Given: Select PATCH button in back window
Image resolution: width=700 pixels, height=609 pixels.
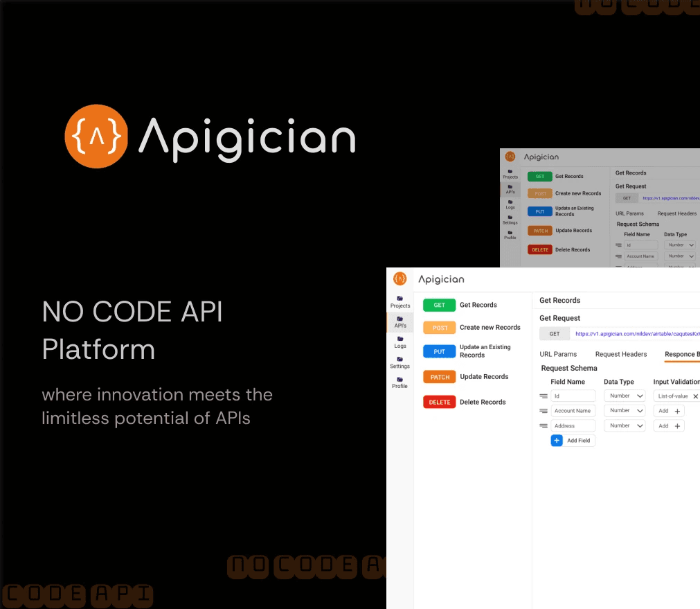Looking at the screenshot, I should [x=540, y=231].
